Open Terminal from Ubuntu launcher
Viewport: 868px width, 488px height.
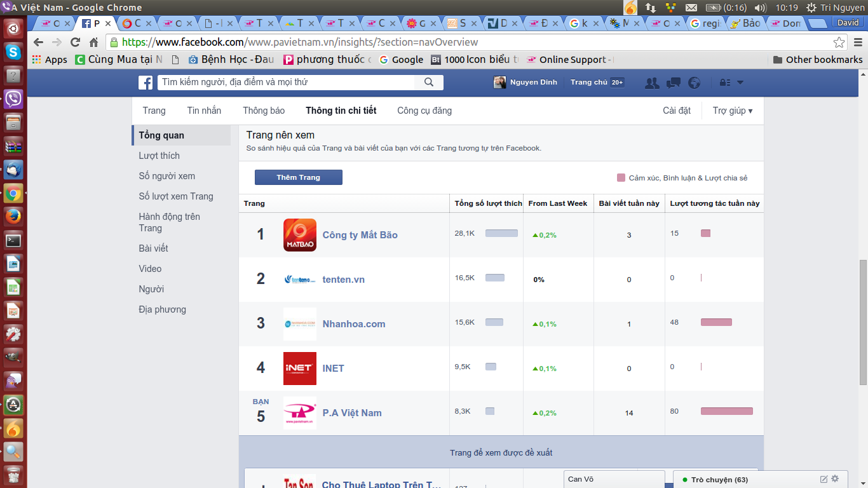pyautogui.click(x=13, y=240)
